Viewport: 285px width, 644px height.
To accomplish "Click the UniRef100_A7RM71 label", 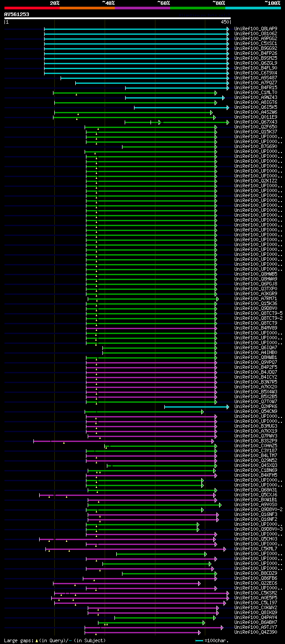I will click(x=256, y=299).
